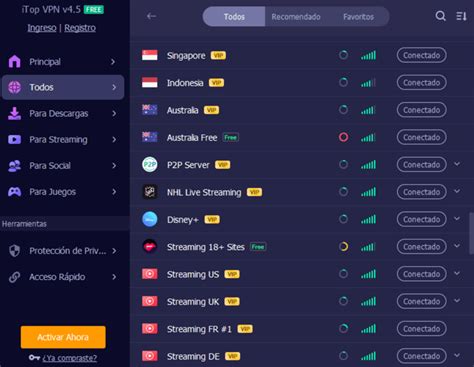
Task: Click the Para Juegos gamepad icon
Action: pyautogui.click(x=14, y=192)
